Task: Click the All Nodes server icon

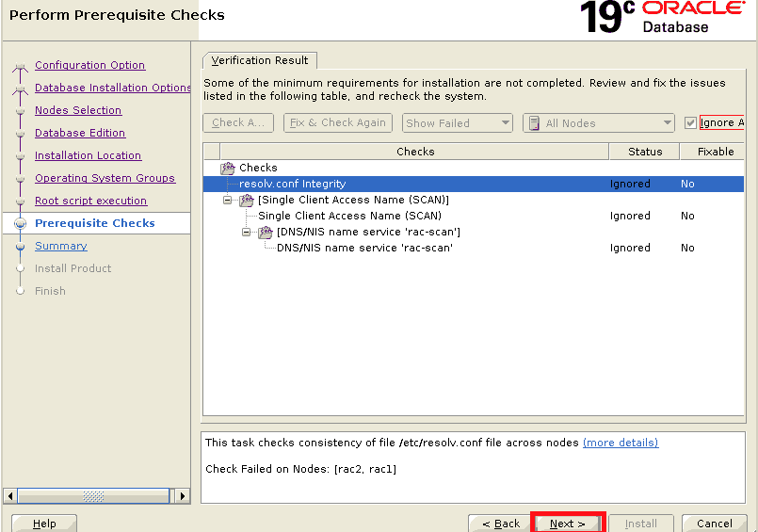Action: click(x=534, y=123)
